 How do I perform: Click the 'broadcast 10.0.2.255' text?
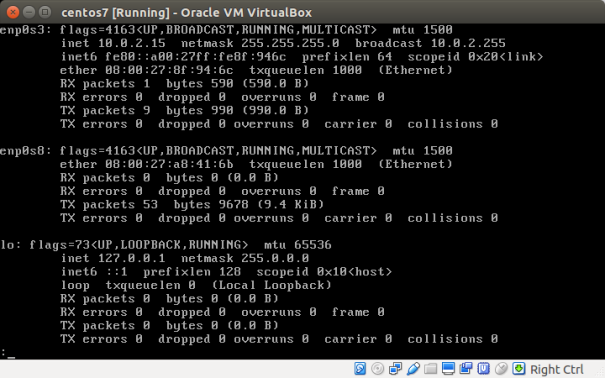pos(430,43)
